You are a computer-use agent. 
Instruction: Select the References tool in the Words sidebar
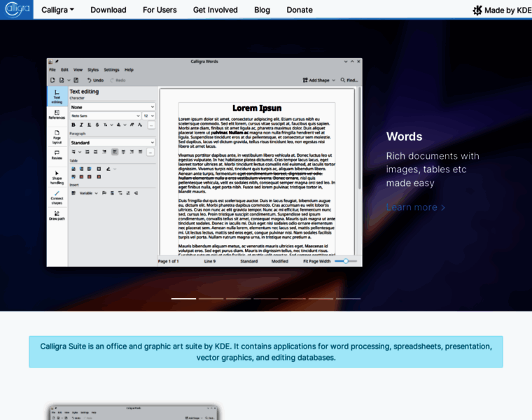pos(57,114)
